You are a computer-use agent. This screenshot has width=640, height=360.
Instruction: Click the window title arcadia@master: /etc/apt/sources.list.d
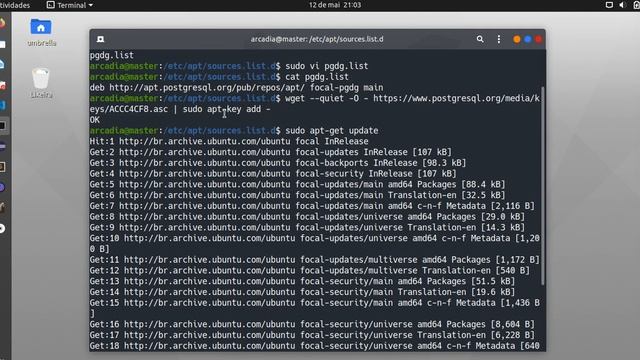(317, 39)
